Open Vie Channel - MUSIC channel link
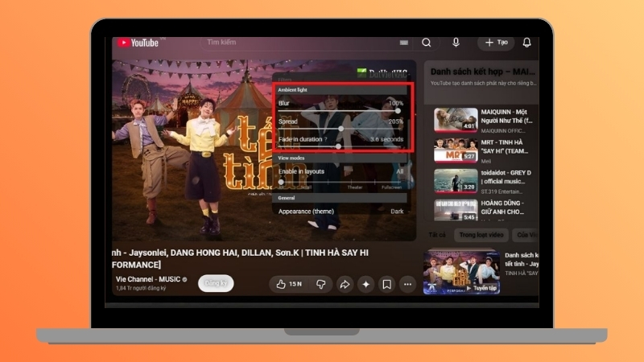This screenshot has width=644, height=362. click(148, 279)
